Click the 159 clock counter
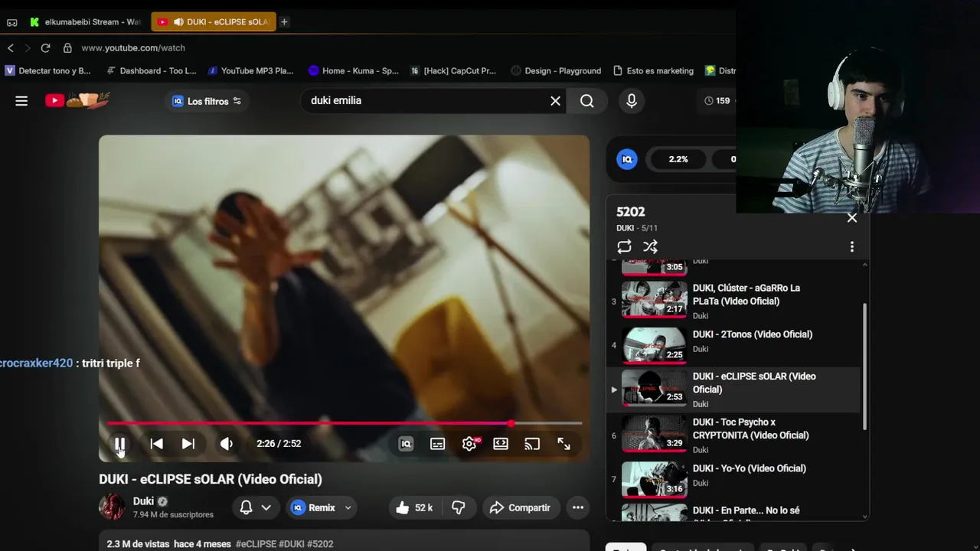The image size is (980, 551). tap(717, 101)
